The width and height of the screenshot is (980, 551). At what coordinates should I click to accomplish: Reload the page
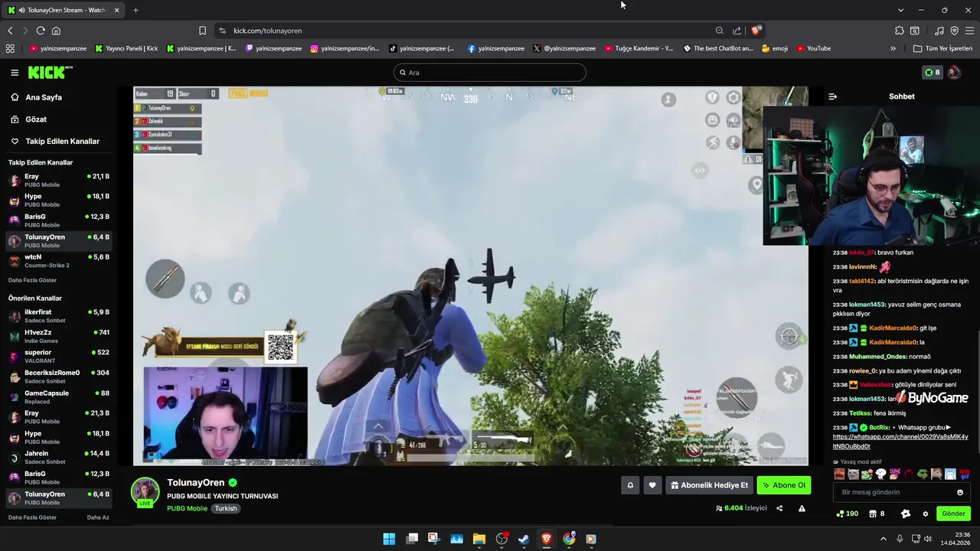pyautogui.click(x=41, y=31)
